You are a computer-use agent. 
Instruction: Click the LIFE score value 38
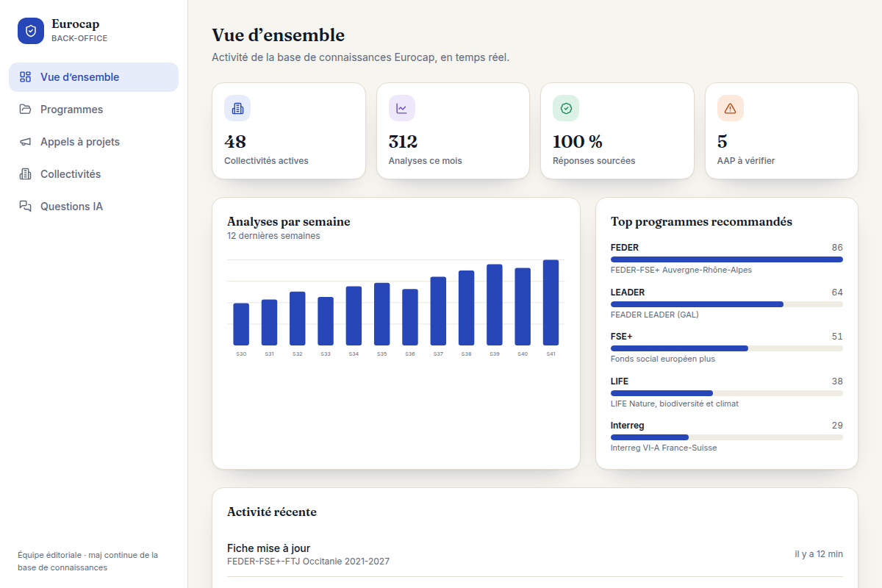(x=837, y=381)
